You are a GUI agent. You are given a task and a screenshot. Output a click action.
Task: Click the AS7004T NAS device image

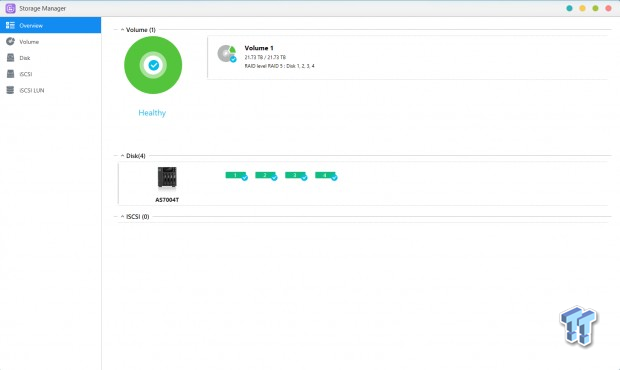(x=167, y=177)
